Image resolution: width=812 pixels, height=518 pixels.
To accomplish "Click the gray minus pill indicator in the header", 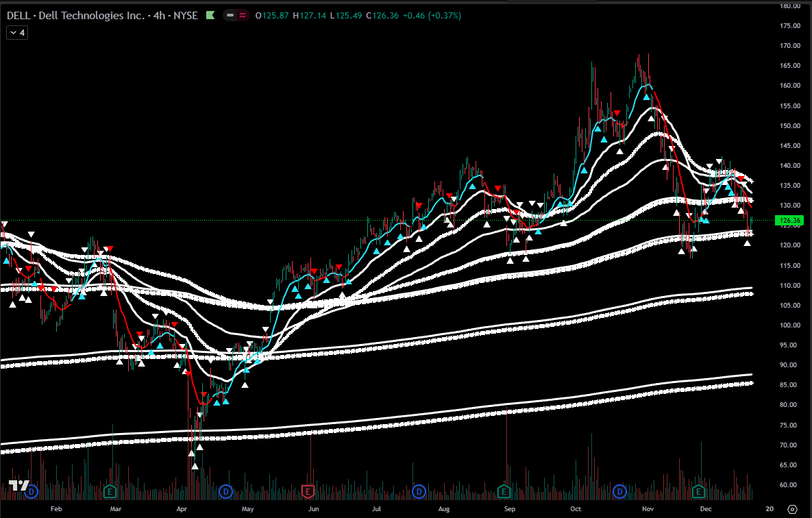I will coord(230,16).
